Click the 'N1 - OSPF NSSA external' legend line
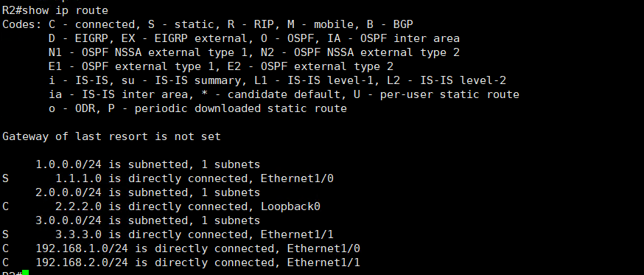The image size is (644, 275). tap(253, 52)
